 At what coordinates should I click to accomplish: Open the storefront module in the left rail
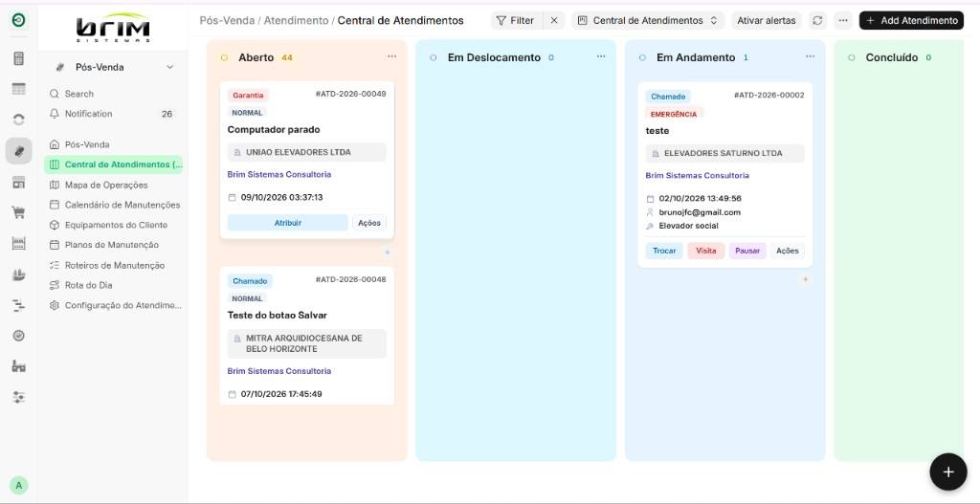pyautogui.click(x=19, y=182)
